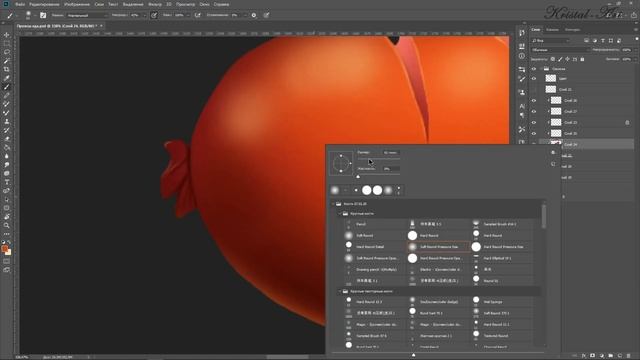The width and height of the screenshot is (640, 360).
Task: Open the brush settings panel toggle icon
Action: coord(43,15)
